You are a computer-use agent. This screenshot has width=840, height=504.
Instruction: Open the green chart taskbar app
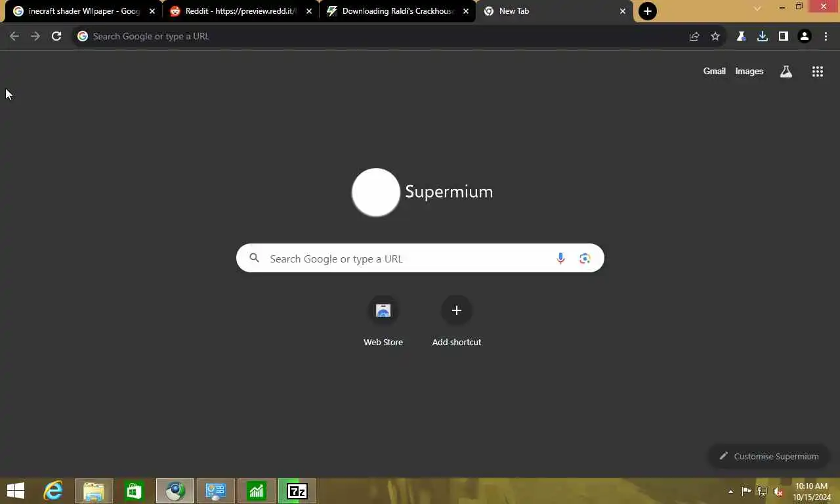pos(257,490)
